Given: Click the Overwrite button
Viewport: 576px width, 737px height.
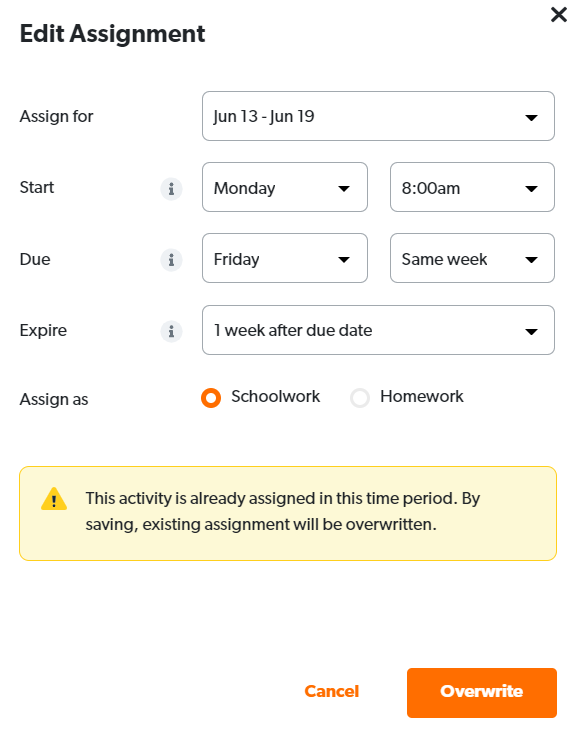Looking at the screenshot, I should (x=481, y=693).
